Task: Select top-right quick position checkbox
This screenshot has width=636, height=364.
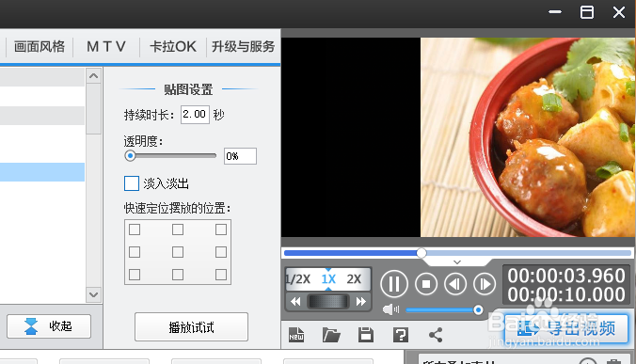Action: [x=221, y=229]
